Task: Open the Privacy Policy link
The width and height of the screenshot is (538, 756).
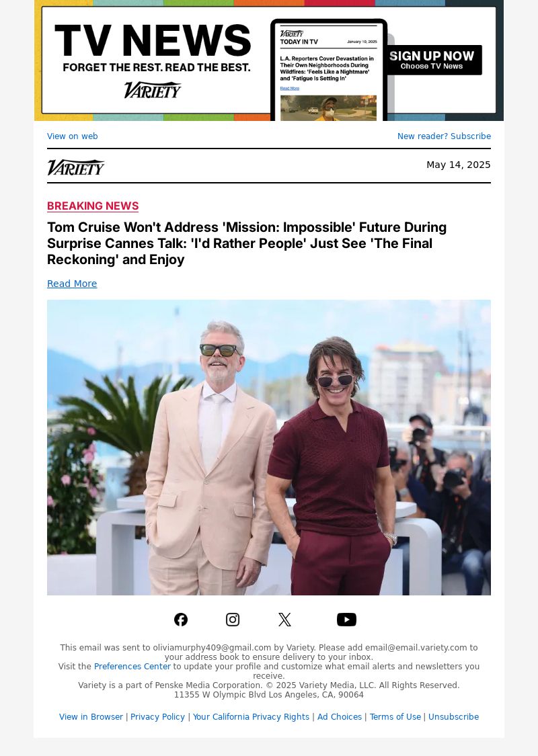Action: (157, 717)
